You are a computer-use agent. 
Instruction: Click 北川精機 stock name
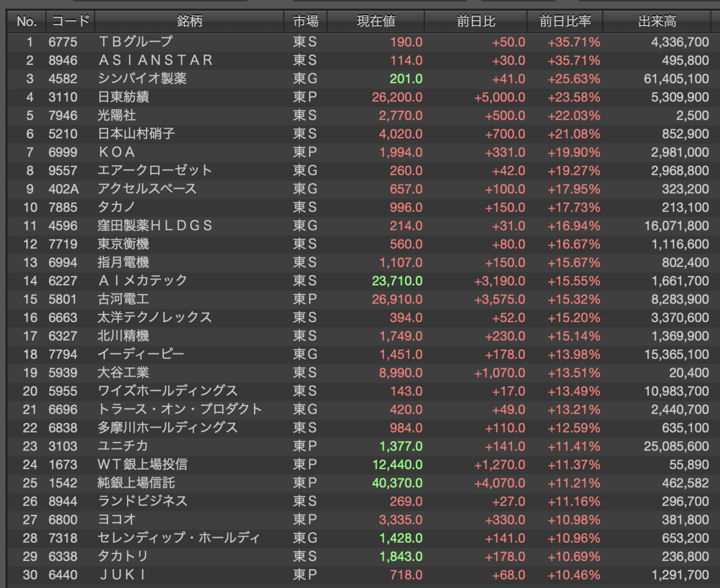click(x=123, y=336)
